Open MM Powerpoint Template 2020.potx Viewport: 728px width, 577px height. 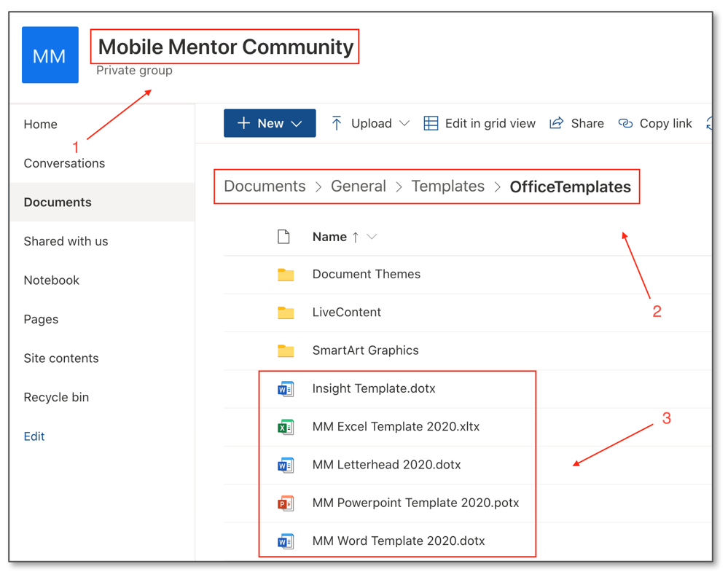[x=415, y=503]
